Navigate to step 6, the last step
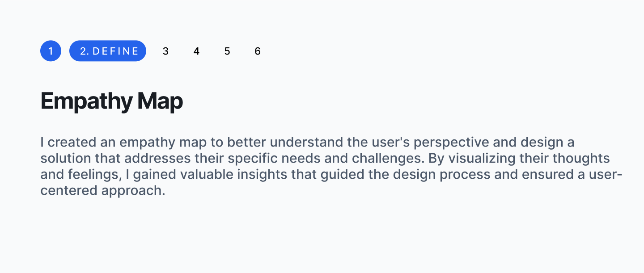The image size is (644, 273). click(258, 51)
